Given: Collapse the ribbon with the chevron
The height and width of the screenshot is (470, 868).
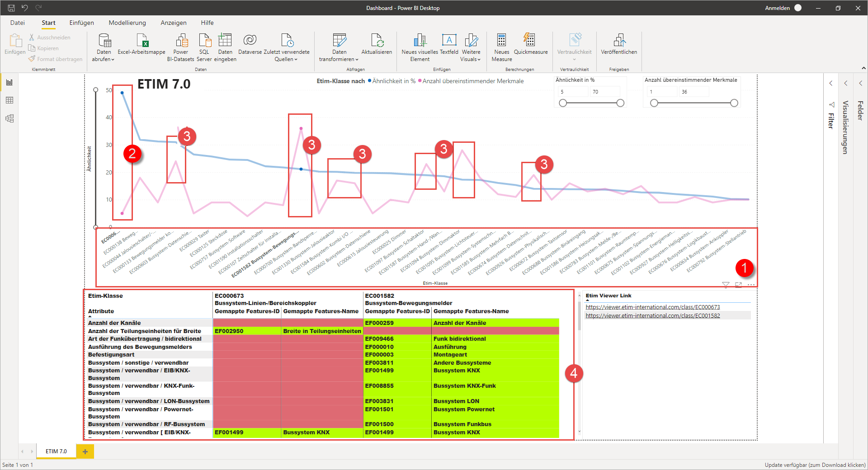Looking at the screenshot, I should pos(863,68).
